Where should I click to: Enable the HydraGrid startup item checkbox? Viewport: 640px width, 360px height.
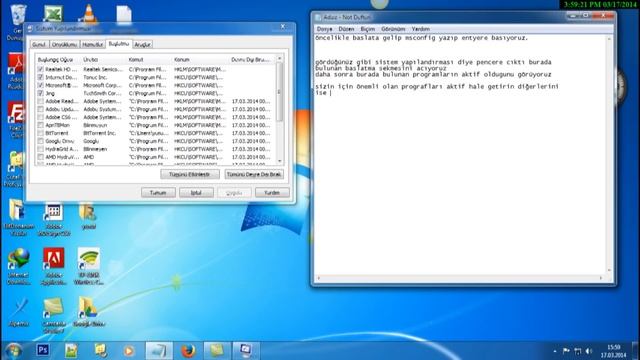point(40,149)
